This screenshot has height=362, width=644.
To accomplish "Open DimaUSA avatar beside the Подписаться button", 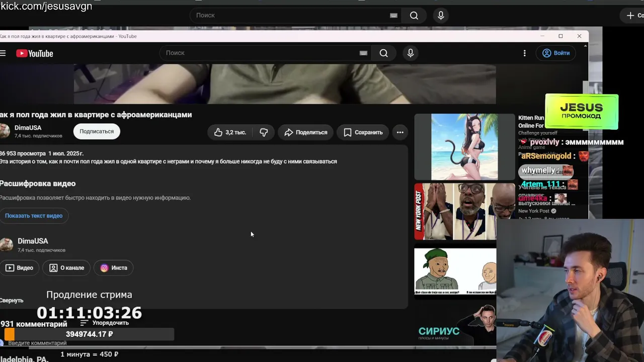I will pos(5,131).
